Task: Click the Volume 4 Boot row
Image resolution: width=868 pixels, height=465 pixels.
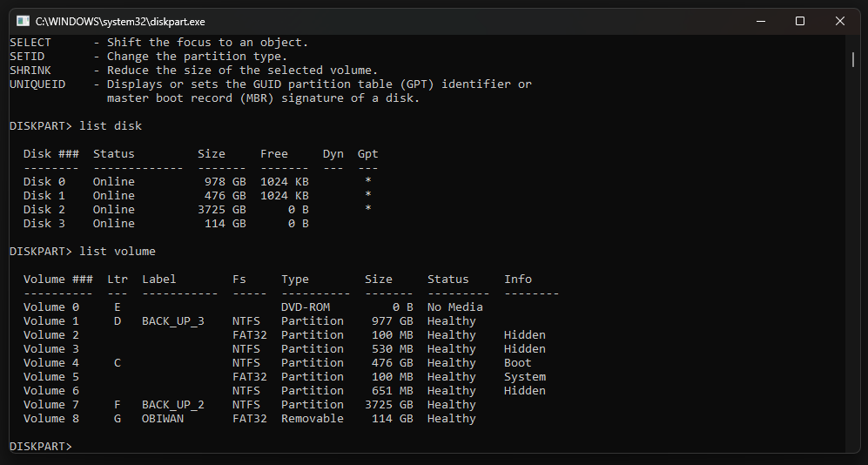Action: coord(278,362)
